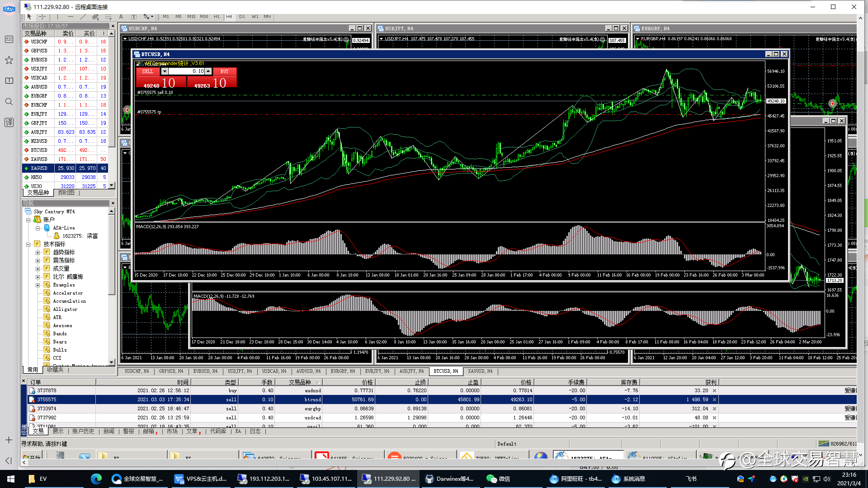Select the text label tool
868x488 pixels.
pos(134,17)
